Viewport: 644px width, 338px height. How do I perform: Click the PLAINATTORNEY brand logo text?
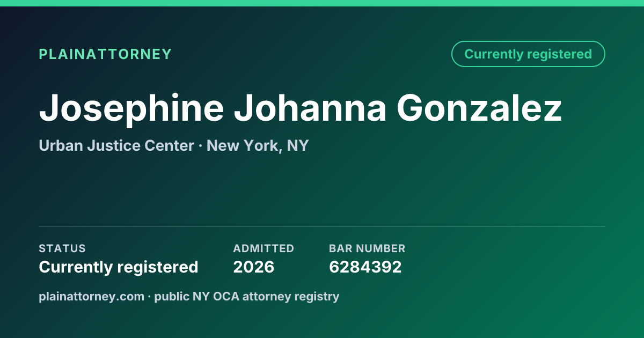(105, 54)
